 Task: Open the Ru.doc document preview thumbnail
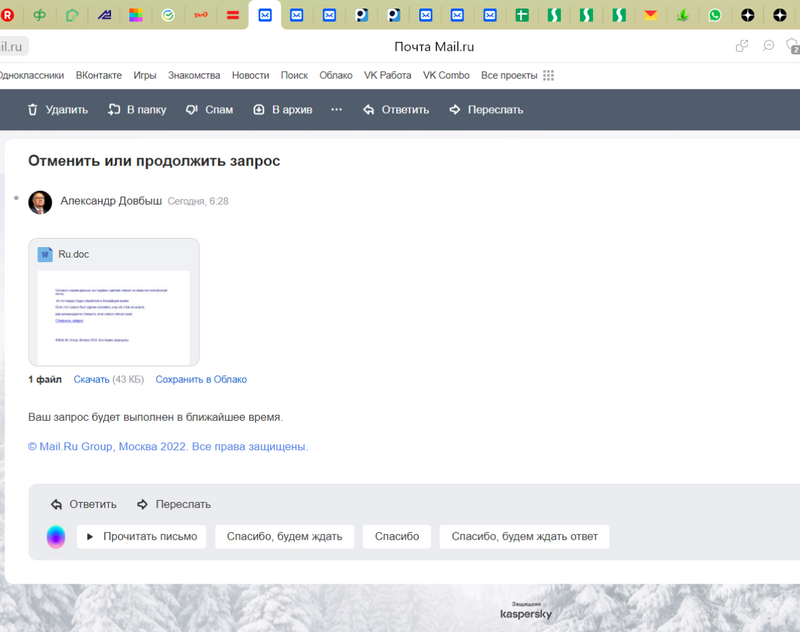(x=114, y=317)
